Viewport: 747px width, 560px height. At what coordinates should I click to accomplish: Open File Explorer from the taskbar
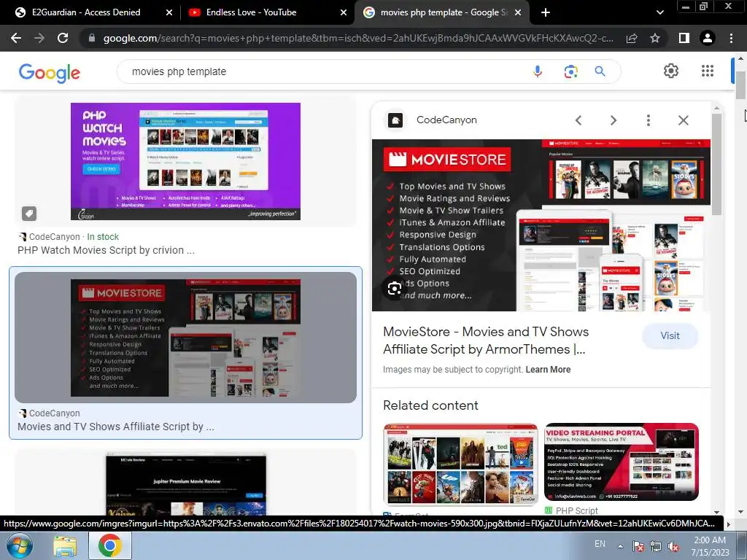point(65,547)
